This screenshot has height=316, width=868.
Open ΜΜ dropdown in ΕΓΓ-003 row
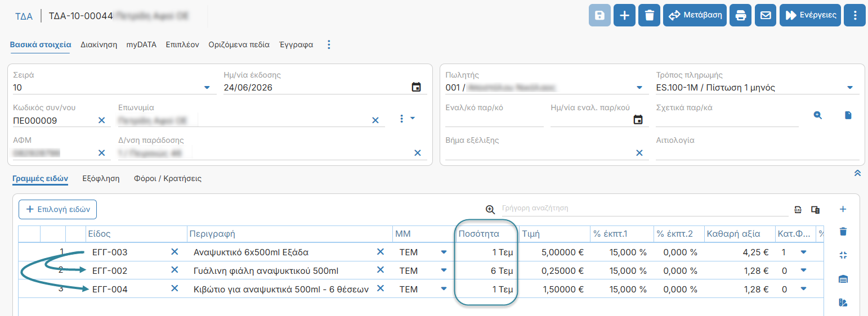[444, 252]
